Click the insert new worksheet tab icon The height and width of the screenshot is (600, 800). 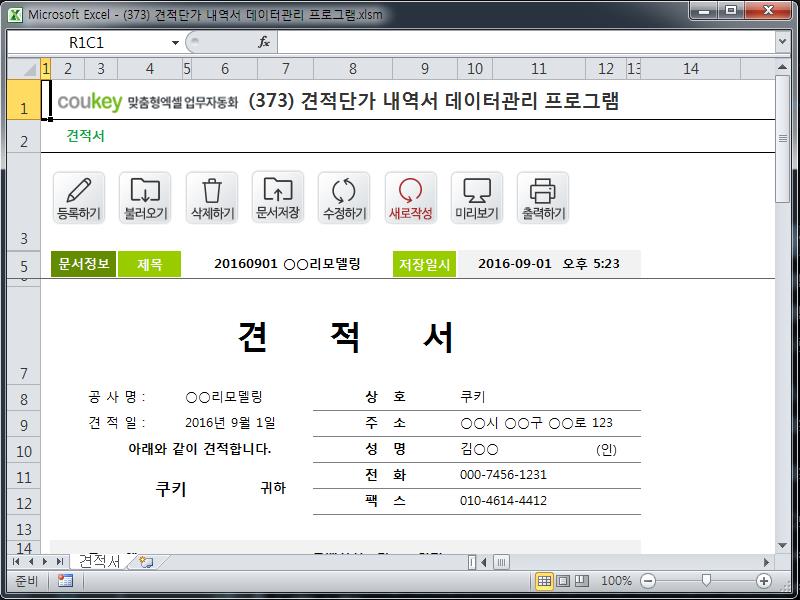[x=146, y=562]
